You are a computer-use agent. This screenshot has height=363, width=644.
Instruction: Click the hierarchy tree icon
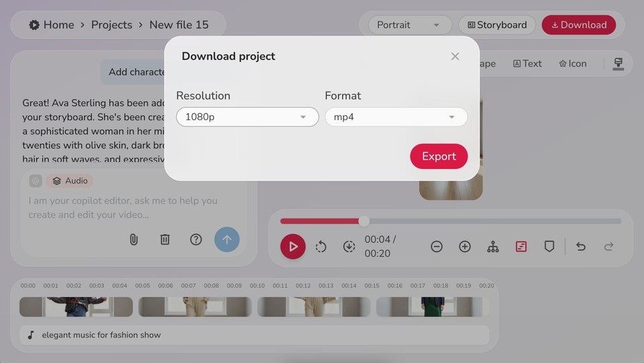click(493, 247)
